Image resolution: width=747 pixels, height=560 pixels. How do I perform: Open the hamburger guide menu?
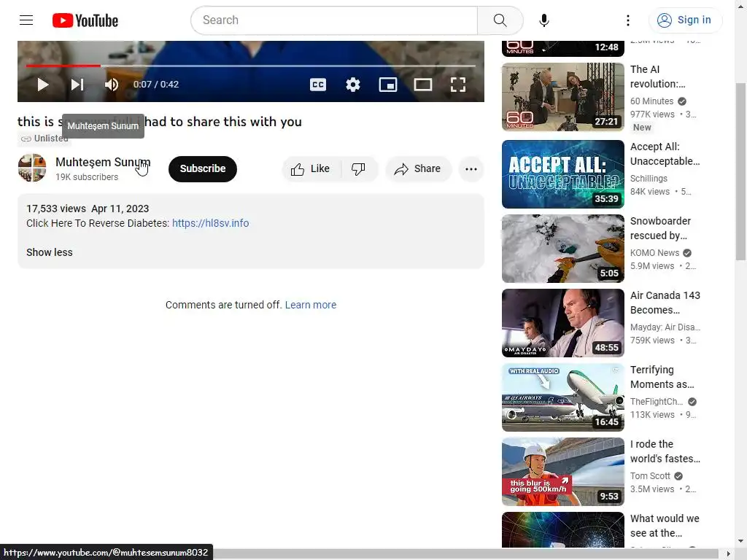(26, 20)
